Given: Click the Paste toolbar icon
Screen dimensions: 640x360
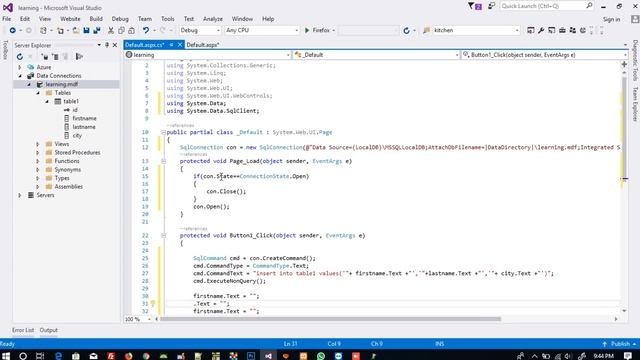Looking at the screenshot, I should (x=131, y=30).
